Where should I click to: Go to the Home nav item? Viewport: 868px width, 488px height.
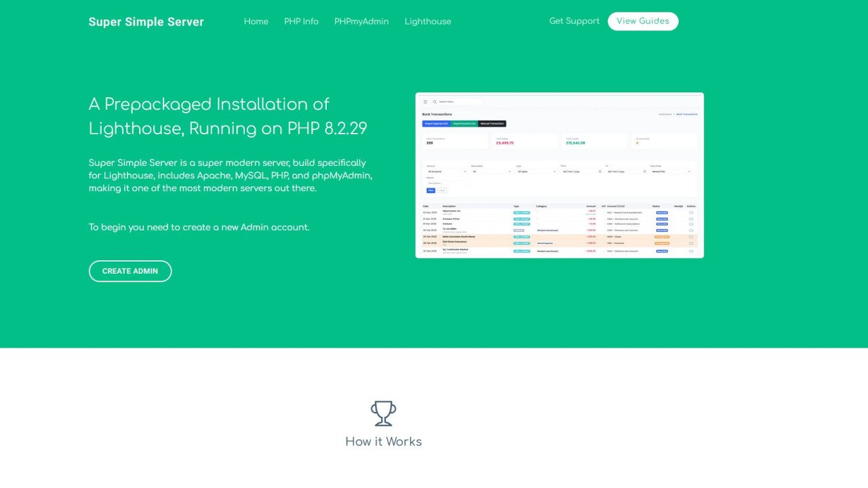(x=256, y=22)
